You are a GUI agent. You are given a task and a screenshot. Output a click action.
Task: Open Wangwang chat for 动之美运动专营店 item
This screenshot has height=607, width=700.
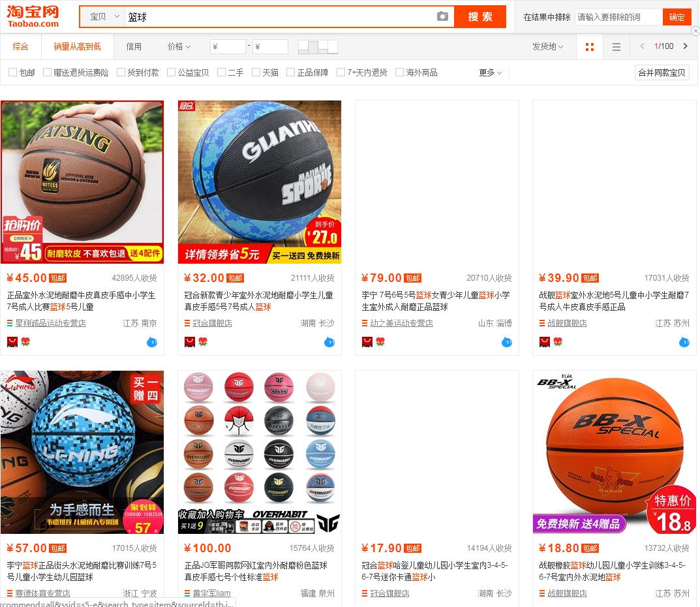coord(507,342)
